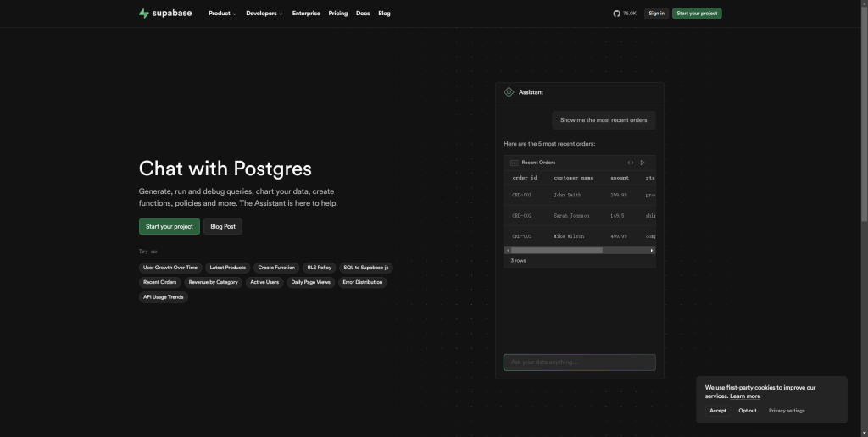Choose the Recent Orders prompt chip

pos(160,282)
